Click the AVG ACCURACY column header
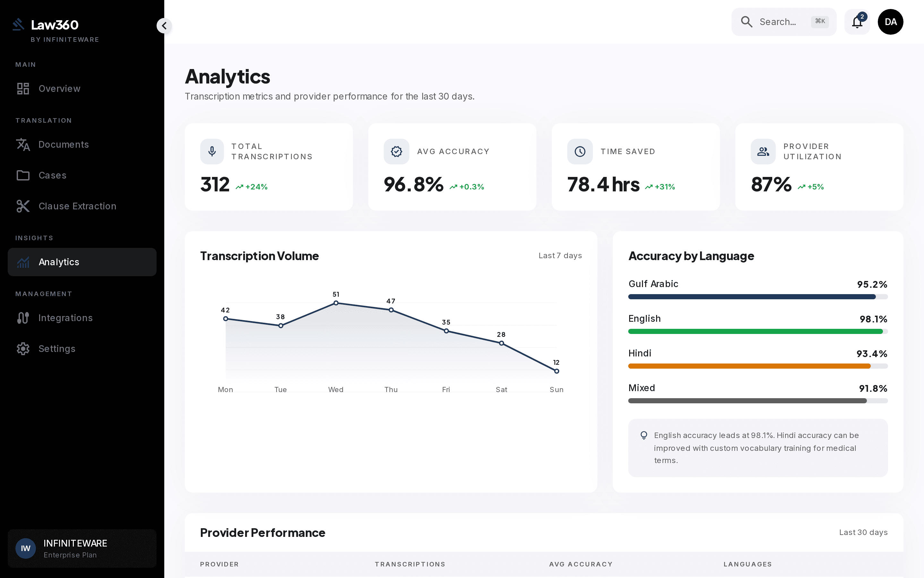The height and width of the screenshot is (578, 924). tap(581, 564)
